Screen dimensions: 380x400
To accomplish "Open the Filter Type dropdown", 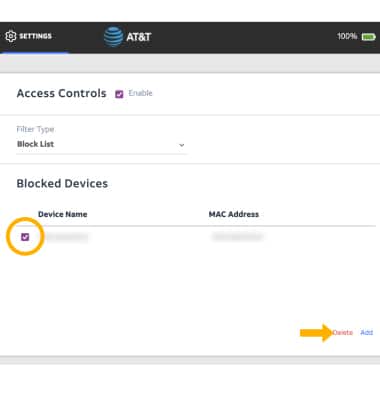I will 101,144.
